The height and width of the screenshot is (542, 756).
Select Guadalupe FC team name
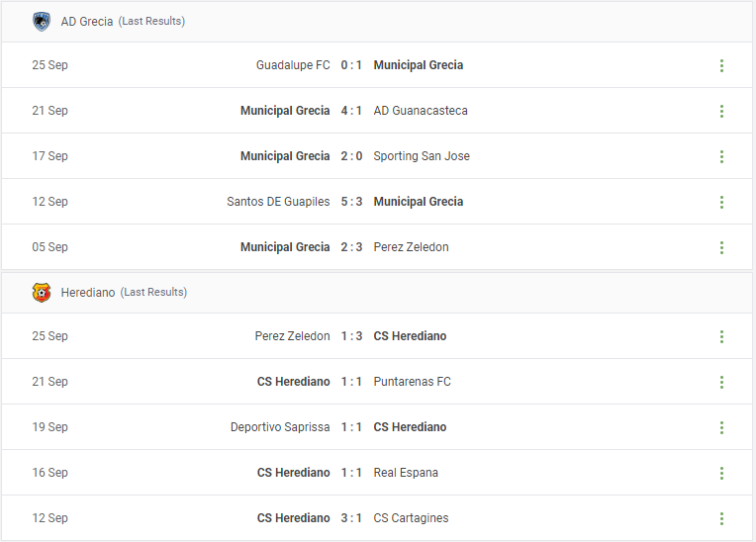pyautogui.click(x=293, y=65)
